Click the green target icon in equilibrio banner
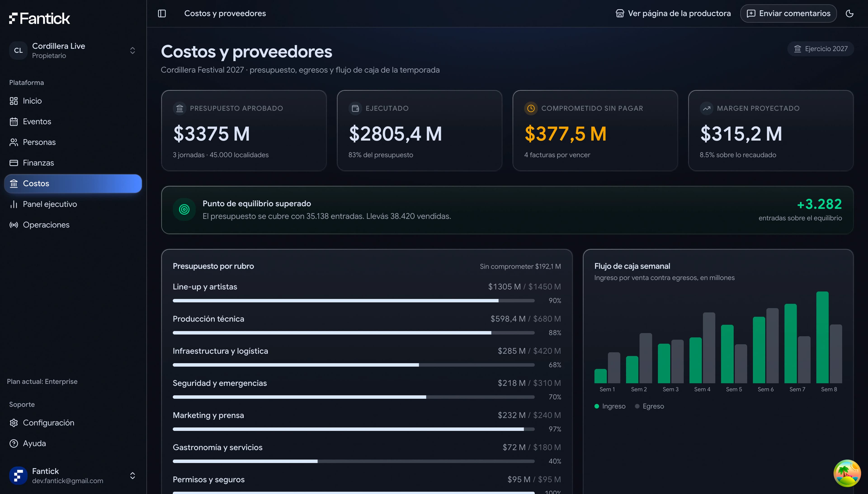 click(184, 210)
